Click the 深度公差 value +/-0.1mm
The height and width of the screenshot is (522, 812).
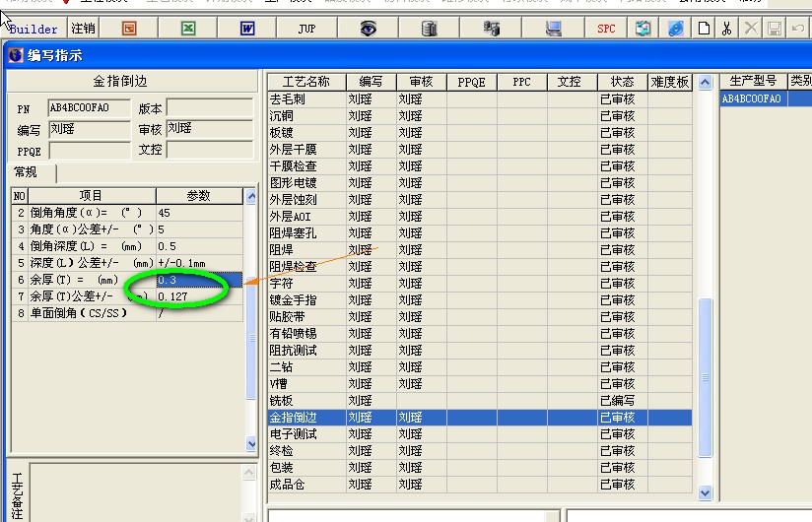pos(199,263)
